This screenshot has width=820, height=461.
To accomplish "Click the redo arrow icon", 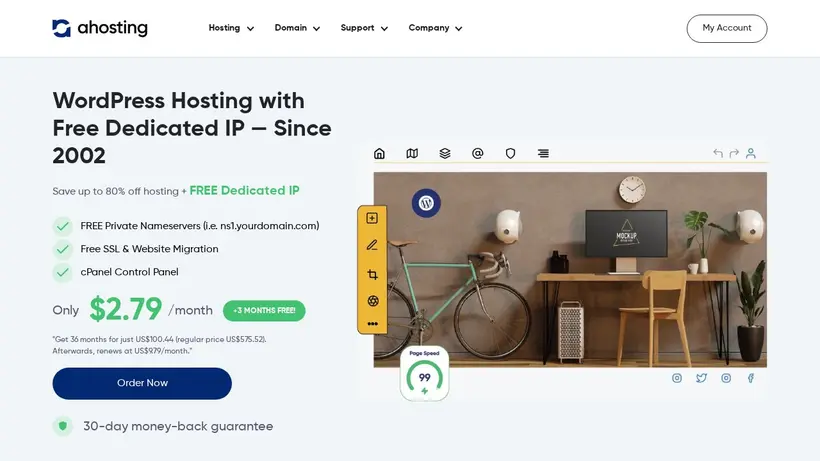I will tap(734, 153).
